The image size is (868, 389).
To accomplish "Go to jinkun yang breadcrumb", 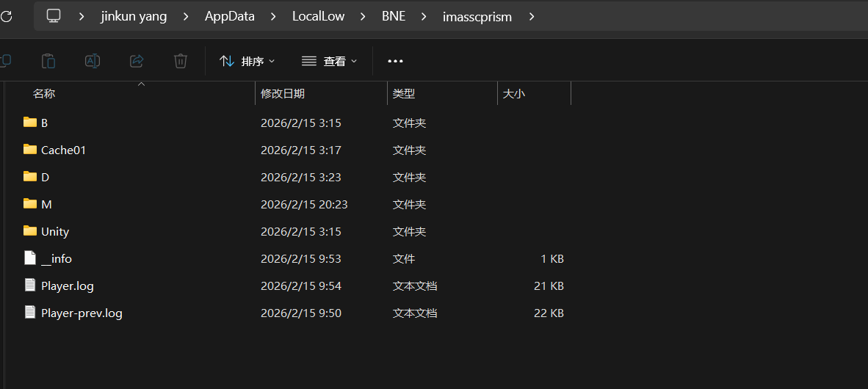I will click(x=134, y=17).
